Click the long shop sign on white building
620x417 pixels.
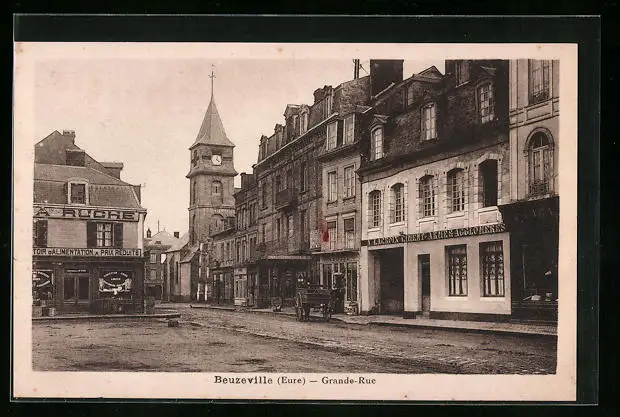434,235
